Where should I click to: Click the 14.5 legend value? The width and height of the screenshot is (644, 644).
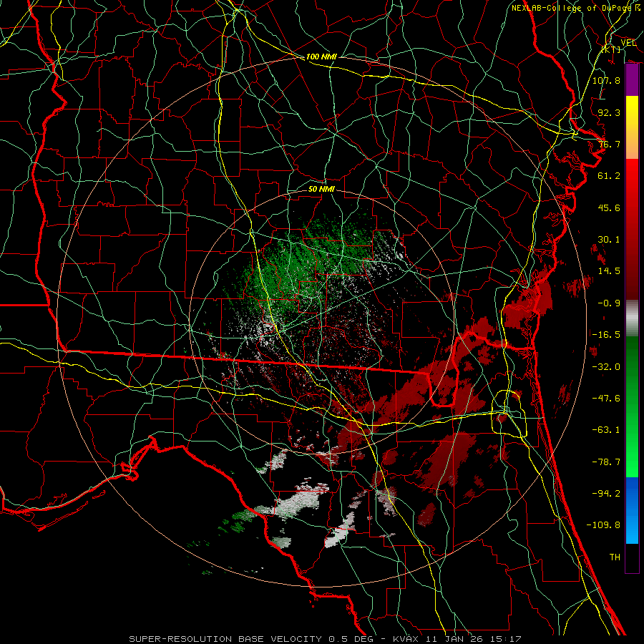[609, 271]
